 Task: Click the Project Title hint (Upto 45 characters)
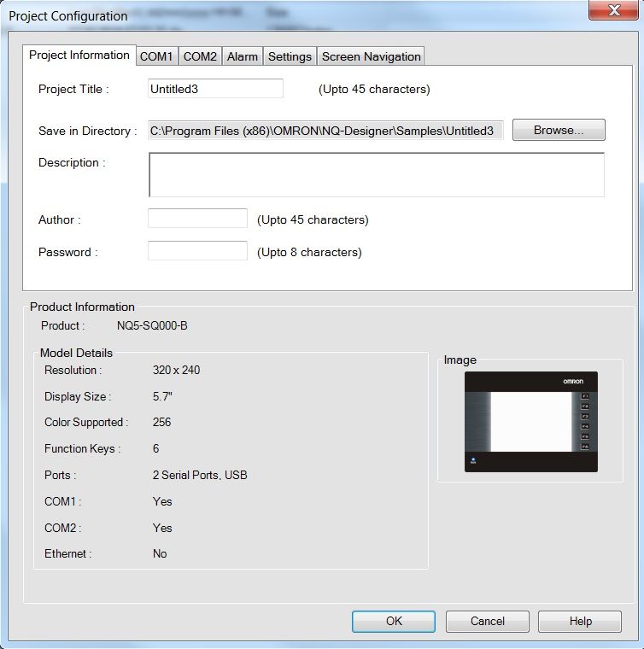click(x=374, y=90)
